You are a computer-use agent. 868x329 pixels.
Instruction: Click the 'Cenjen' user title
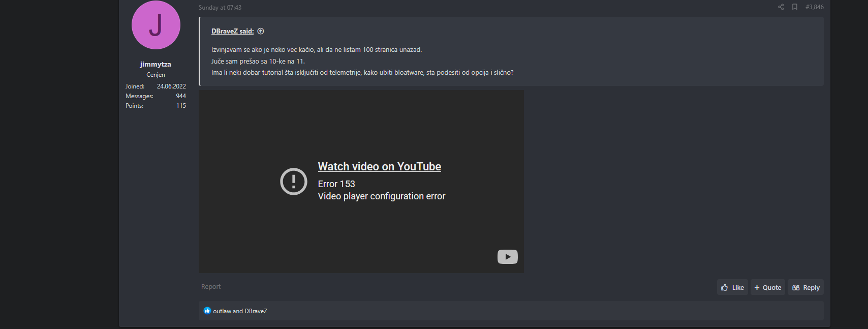[x=156, y=75]
